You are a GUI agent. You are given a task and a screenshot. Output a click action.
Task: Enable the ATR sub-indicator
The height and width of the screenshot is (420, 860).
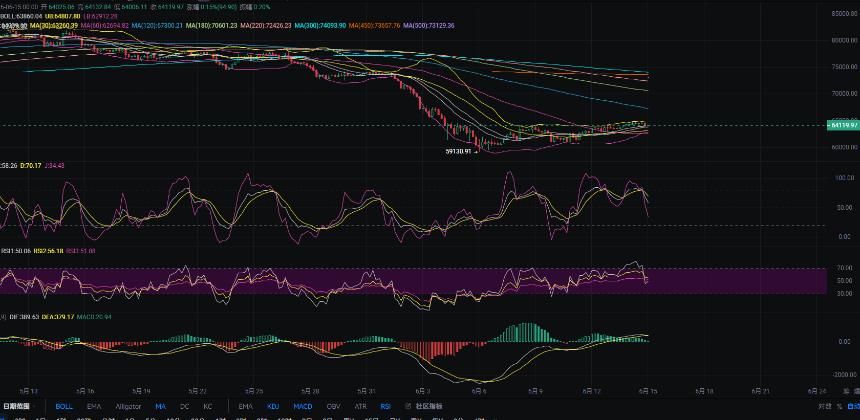360,406
